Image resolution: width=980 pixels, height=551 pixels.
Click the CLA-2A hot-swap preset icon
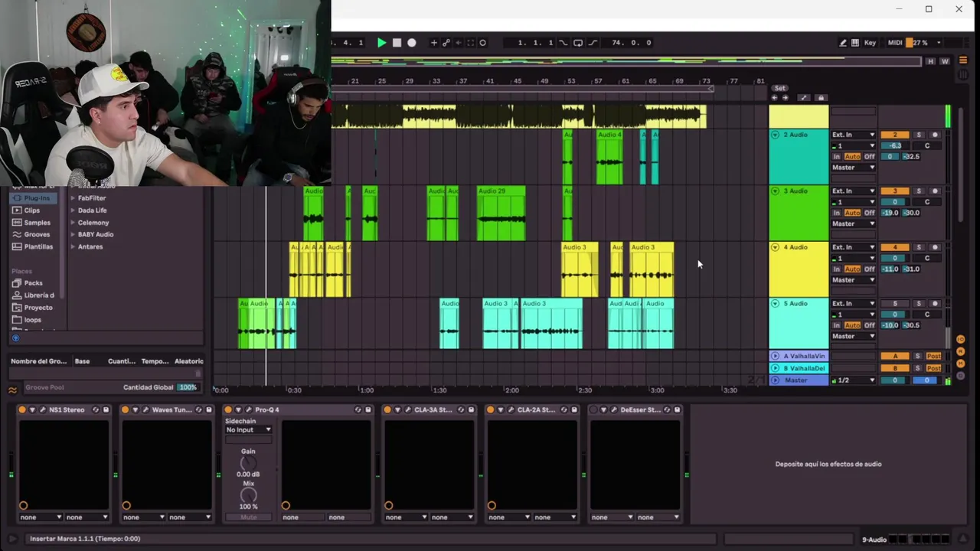pyautogui.click(x=564, y=410)
